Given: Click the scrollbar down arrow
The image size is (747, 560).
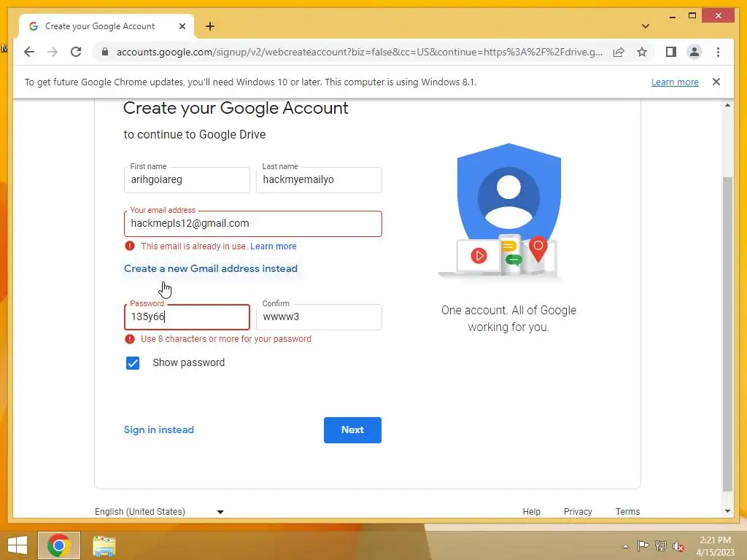Looking at the screenshot, I should tap(727, 511).
